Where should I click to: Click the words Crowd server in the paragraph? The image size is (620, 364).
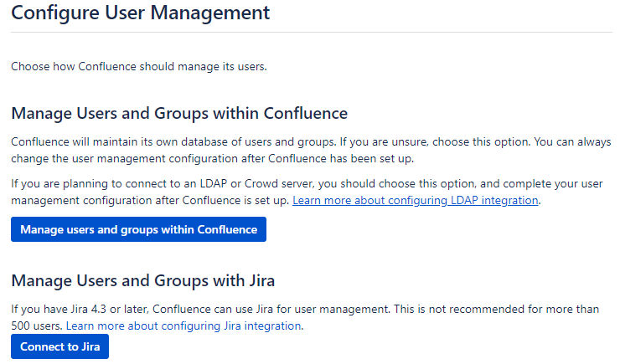coord(279,184)
